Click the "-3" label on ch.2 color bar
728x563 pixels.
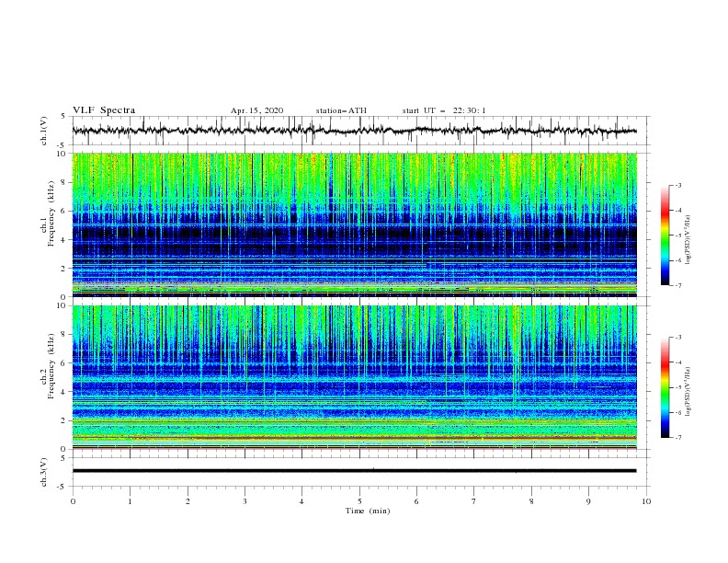click(x=677, y=338)
